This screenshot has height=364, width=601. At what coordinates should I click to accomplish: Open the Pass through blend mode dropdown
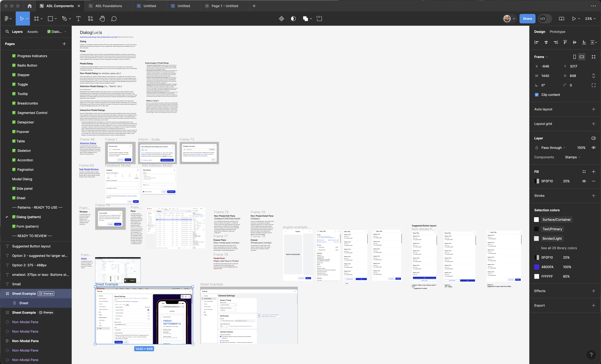coord(552,148)
